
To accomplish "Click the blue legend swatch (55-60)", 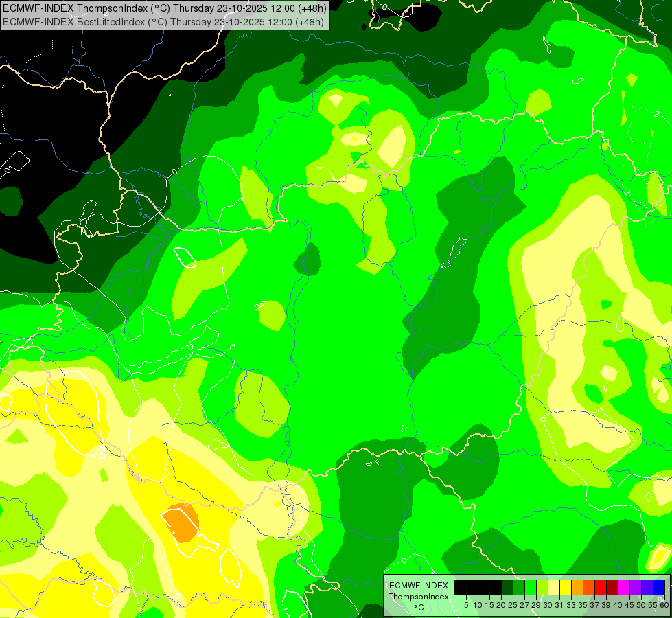I will pos(659,587).
